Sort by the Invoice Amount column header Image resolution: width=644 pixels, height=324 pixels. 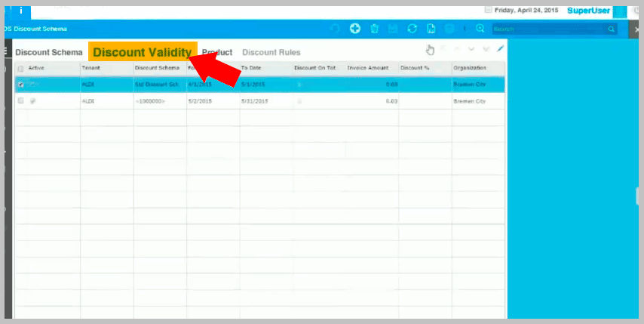point(368,68)
